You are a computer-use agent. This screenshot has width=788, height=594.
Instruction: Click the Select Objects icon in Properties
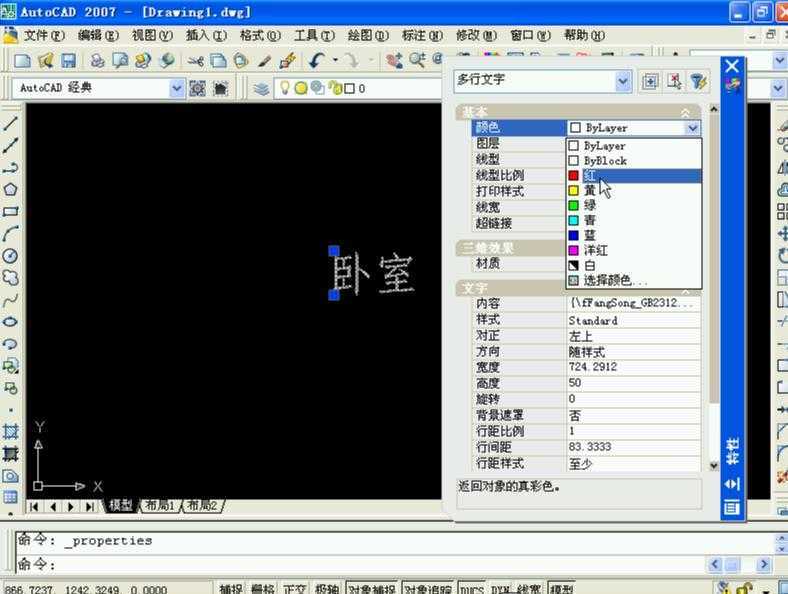674,81
